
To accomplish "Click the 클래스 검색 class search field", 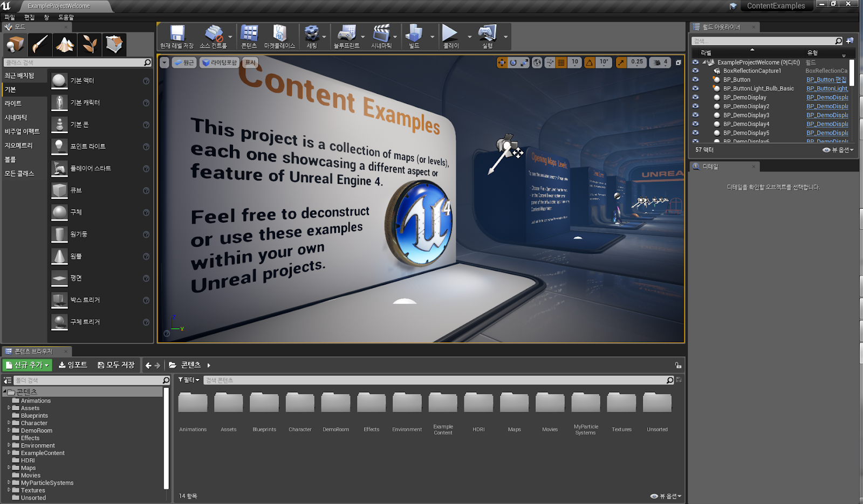I will 78,63.
